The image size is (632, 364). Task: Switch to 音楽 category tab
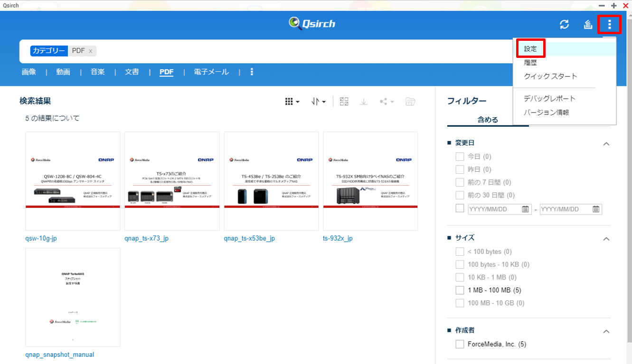98,72
